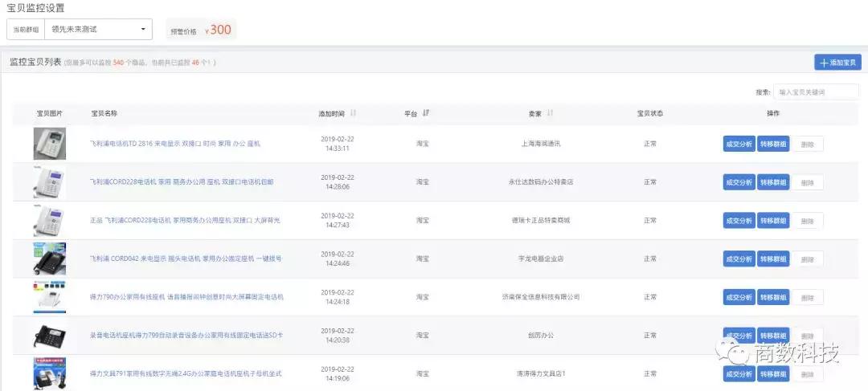The width and height of the screenshot is (868, 391).
Task: Click 成交分析 for 涛涛得力文具店1 row
Action: [x=739, y=374]
